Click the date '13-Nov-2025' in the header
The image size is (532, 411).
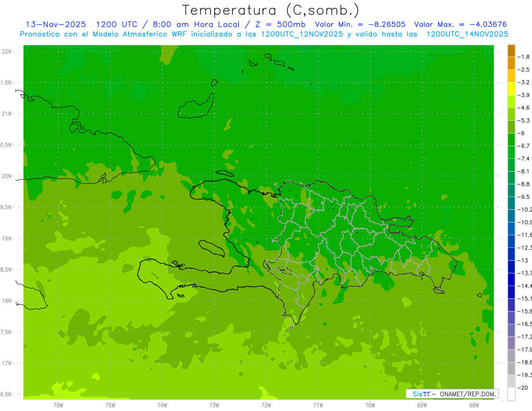(x=56, y=24)
